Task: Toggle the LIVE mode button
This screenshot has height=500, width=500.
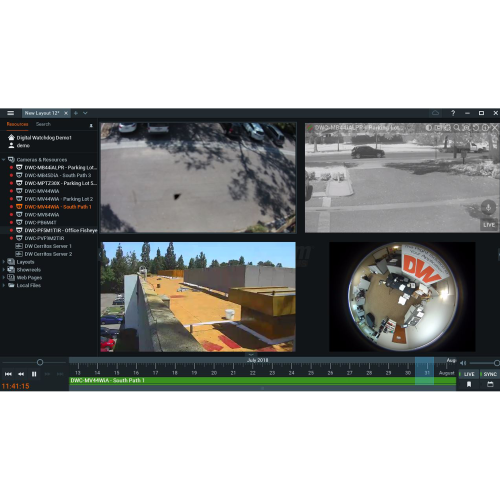Action: click(x=469, y=374)
